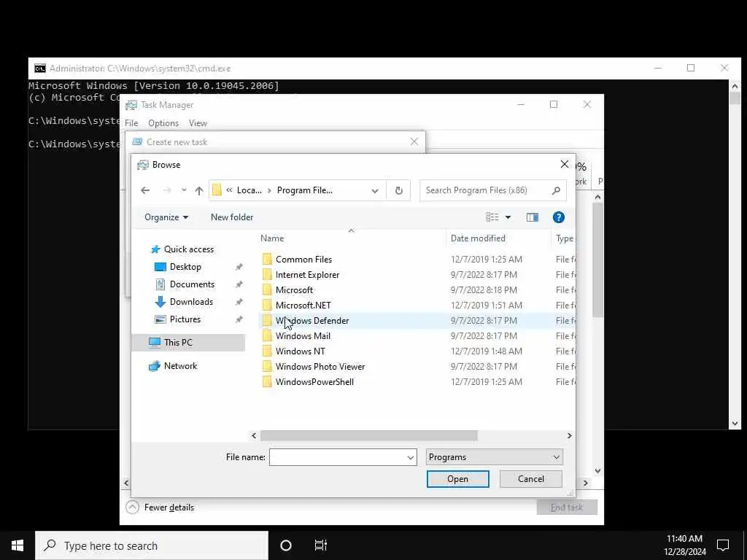Open the view options dropdown arrow
The width and height of the screenshot is (747, 560).
click(508, 217)
